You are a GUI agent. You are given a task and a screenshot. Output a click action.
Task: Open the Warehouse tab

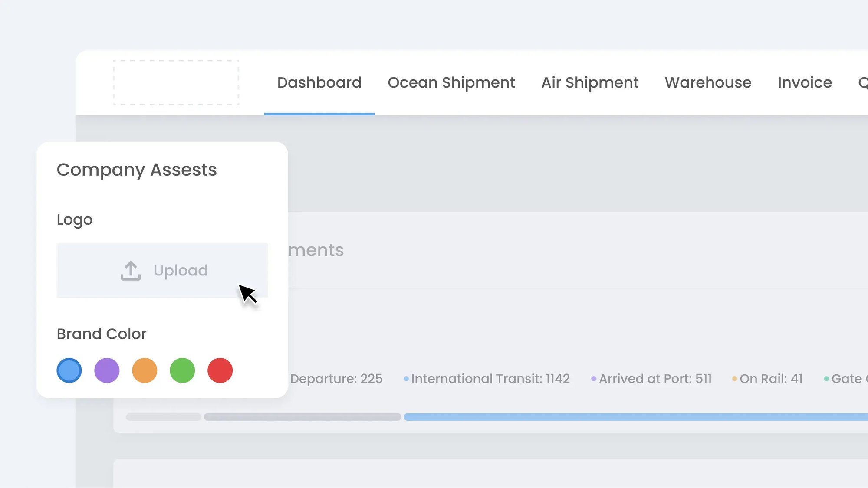(708, 82)
